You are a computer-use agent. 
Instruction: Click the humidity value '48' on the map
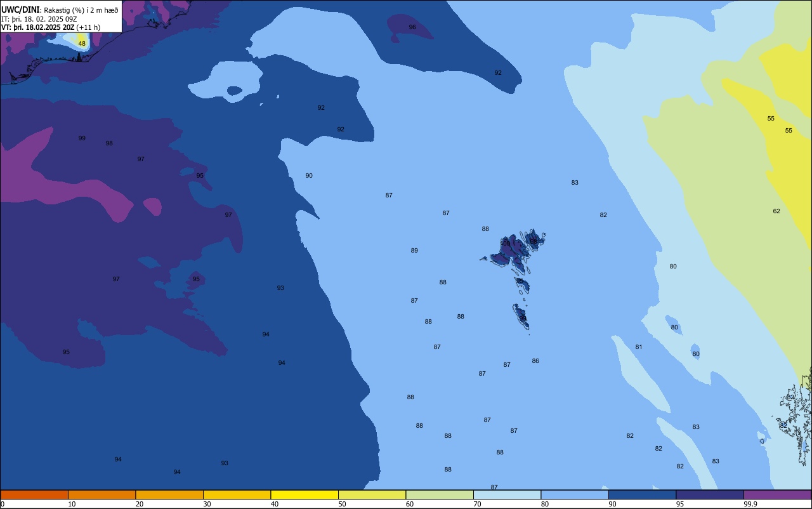coord(82,43)
